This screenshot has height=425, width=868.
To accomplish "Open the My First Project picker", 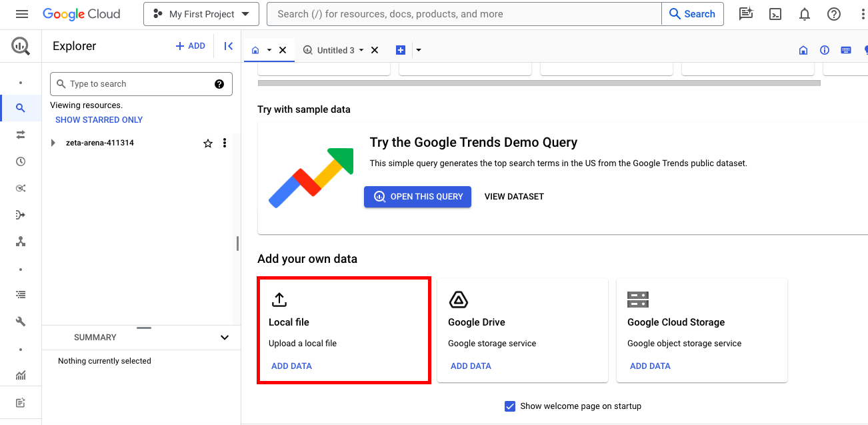I will click(201, 13).
